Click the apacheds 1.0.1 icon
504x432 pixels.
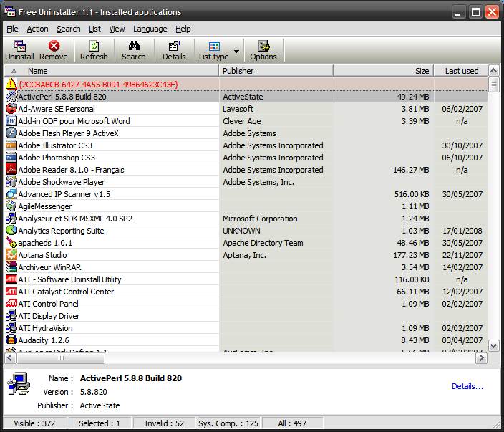point(11,243)
